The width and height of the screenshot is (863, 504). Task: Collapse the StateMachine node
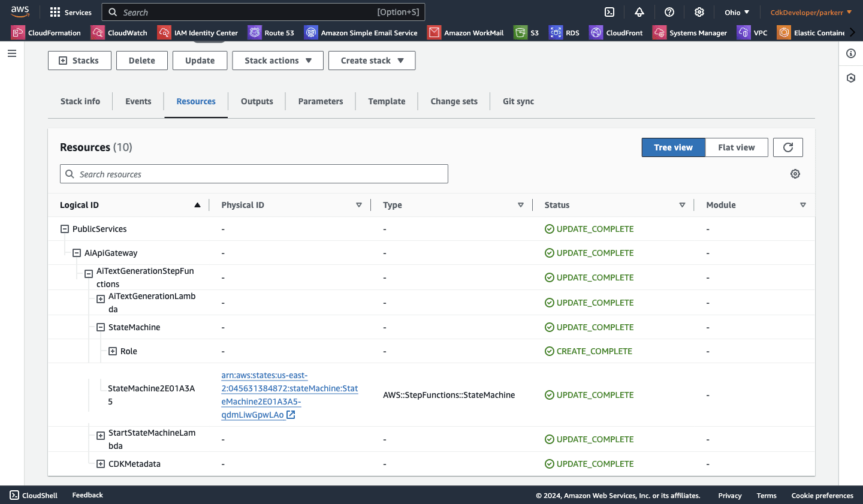click(101, 327)
